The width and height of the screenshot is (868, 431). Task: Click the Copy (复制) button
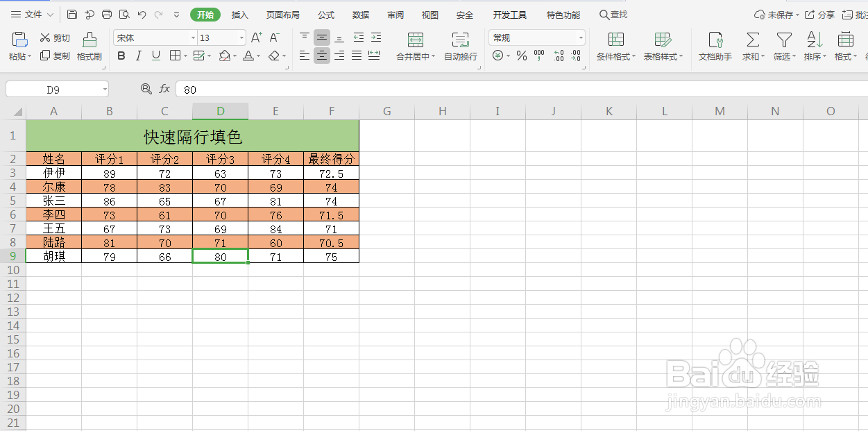tap(55, 56)
